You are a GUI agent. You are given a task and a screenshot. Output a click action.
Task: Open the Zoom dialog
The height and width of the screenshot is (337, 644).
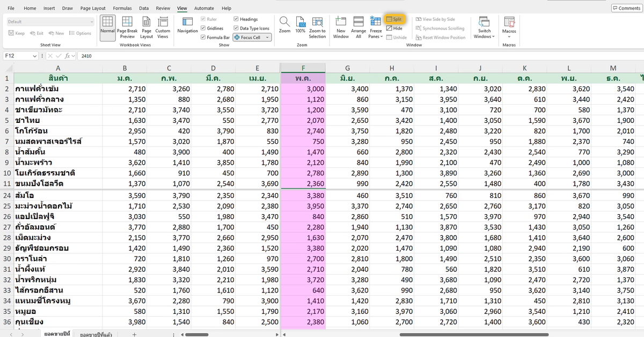click(x=284, y=25)
